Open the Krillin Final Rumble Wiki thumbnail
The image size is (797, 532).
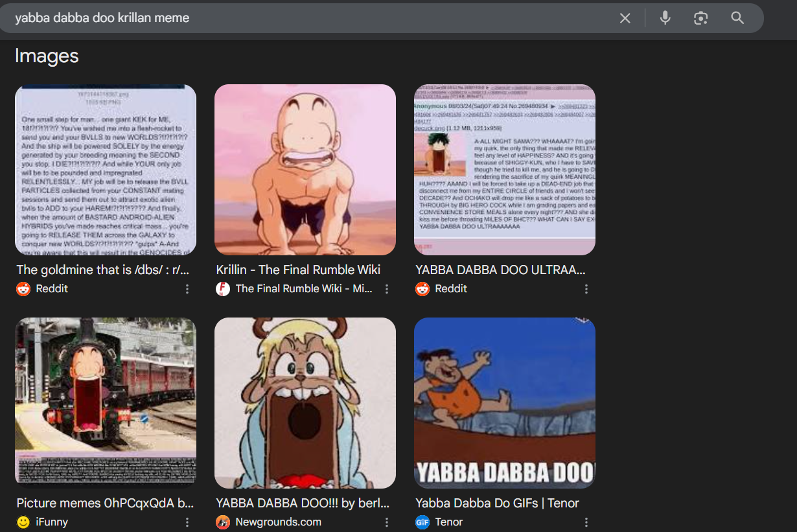[305, 170]
